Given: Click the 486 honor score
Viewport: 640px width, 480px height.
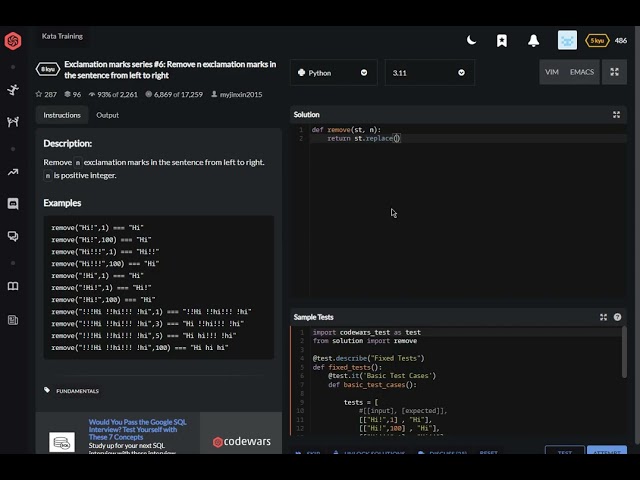Looking at the screenshot, I should point(621,40).
